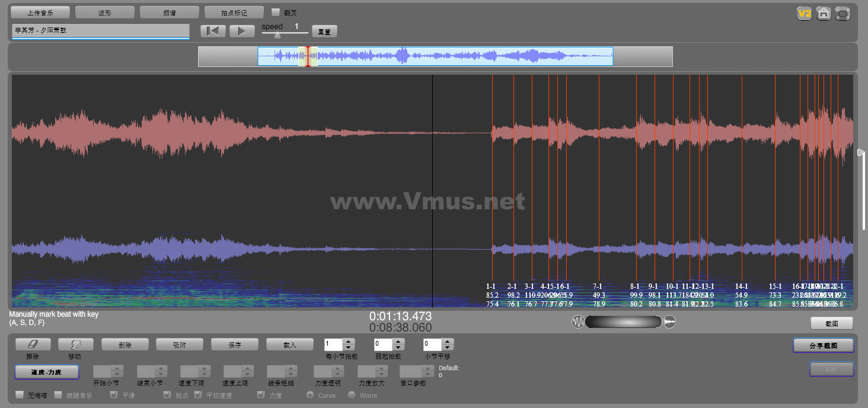Image resolution: width=868 pixels, height=408 pixels.
Task: Click the red playhead in overview waveform
Action: click(x=307, y=56)
